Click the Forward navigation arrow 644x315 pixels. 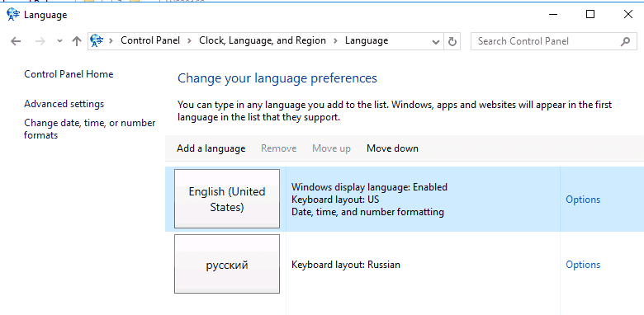(x=40, y=41)
